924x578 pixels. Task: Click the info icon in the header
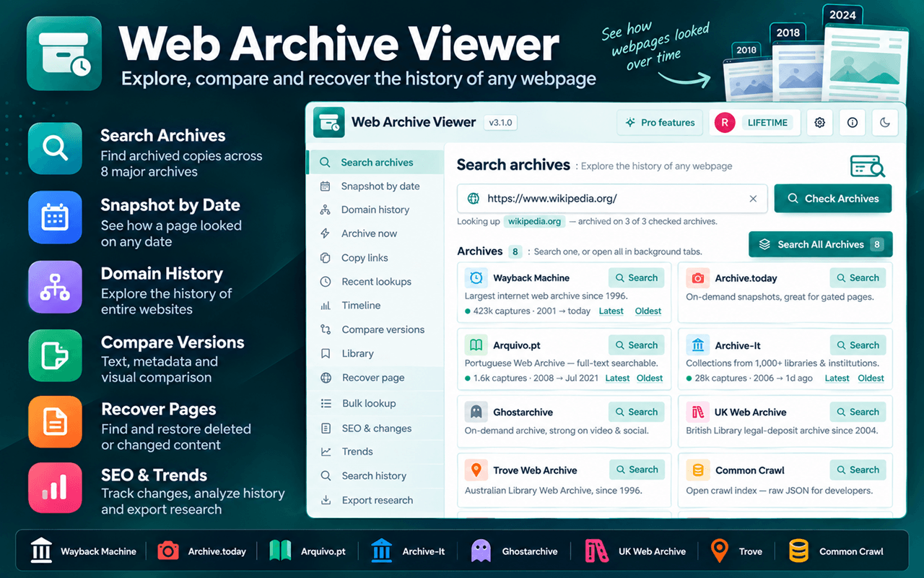pos(853,123)
